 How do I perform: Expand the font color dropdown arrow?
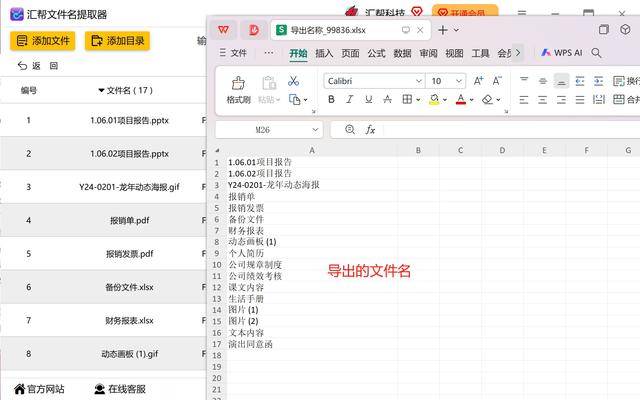(x=471, y=100)
